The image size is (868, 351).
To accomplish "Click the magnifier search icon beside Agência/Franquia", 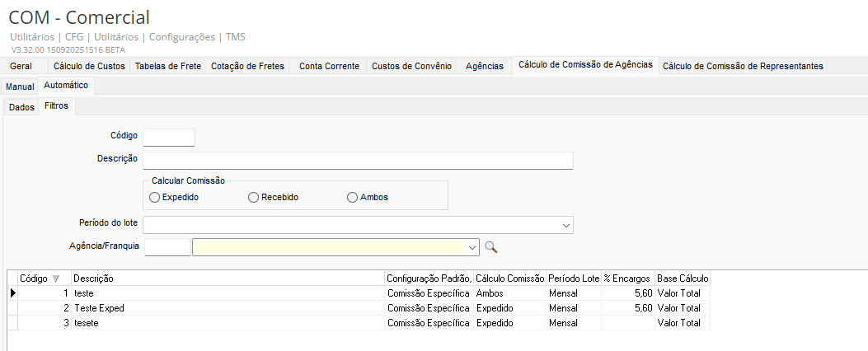I will [490, 246].
